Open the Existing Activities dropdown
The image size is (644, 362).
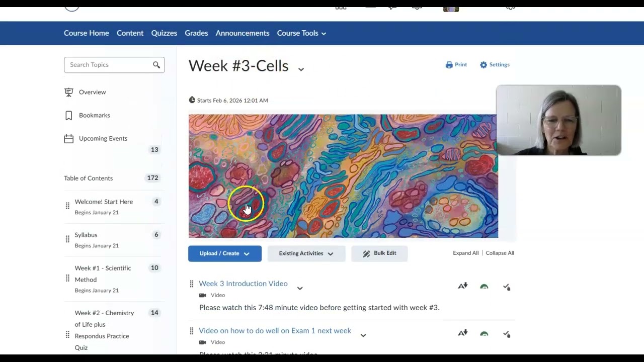[306, 253]
